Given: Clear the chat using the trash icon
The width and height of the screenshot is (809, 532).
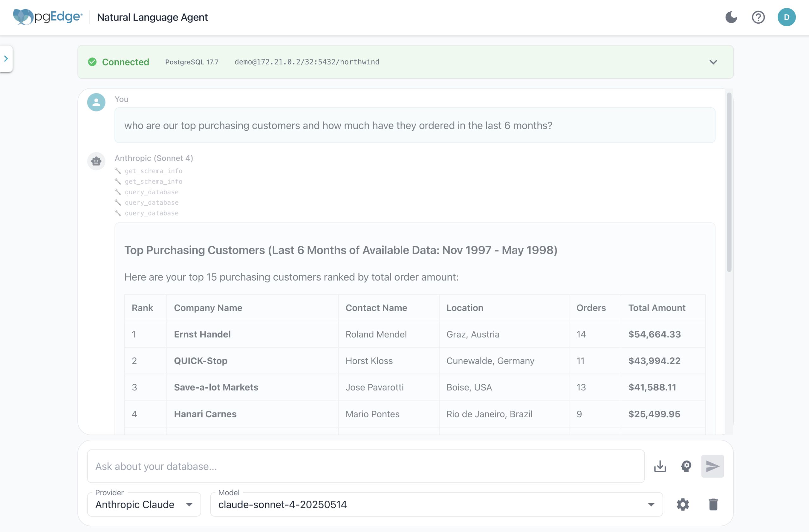Looking at the screenshot, I should (713, 505).
